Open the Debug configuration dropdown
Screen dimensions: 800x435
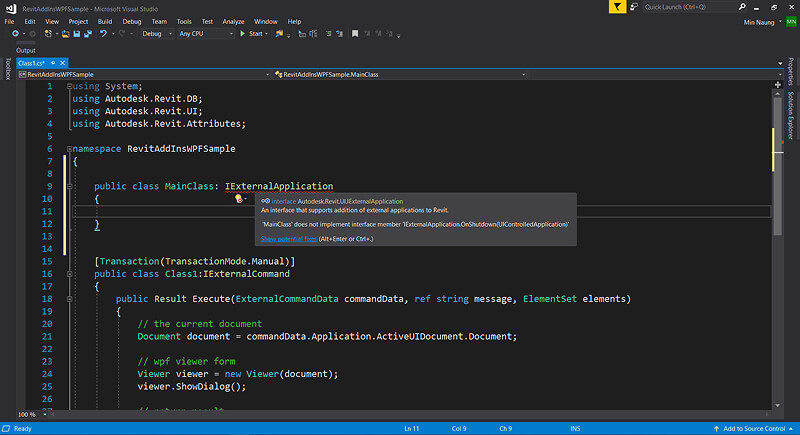click(x=155, y=33)
